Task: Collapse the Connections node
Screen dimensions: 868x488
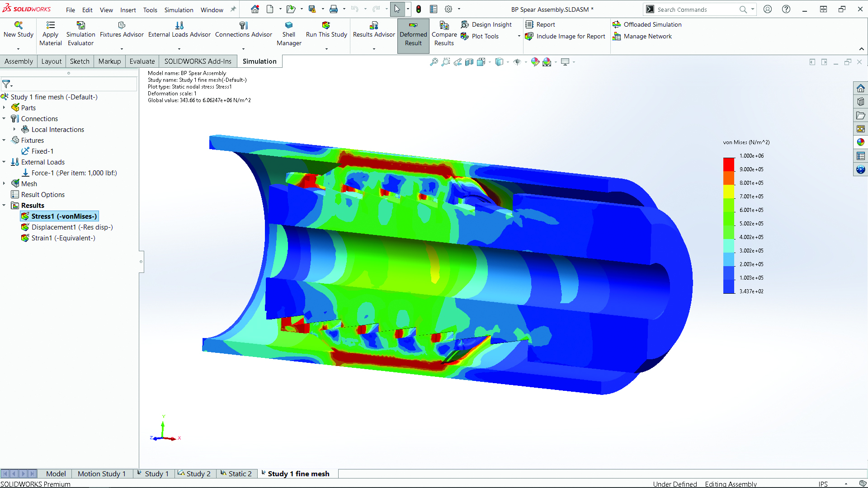Action: [4, 118]
